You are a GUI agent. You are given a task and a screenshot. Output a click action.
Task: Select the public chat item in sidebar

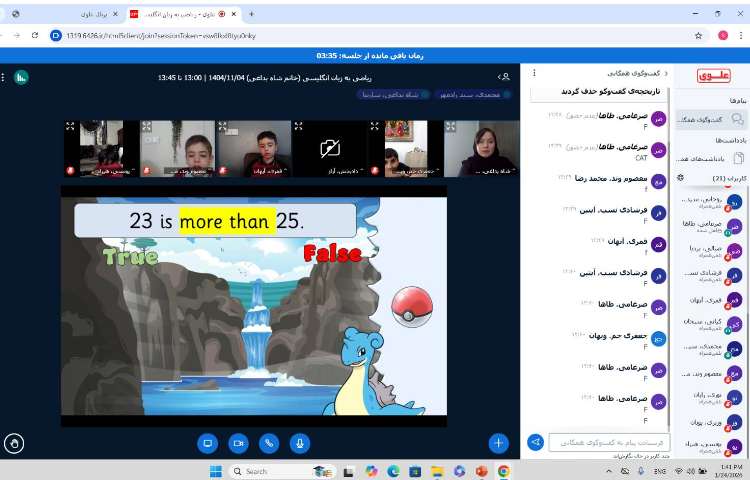click(x=711, y=120)
